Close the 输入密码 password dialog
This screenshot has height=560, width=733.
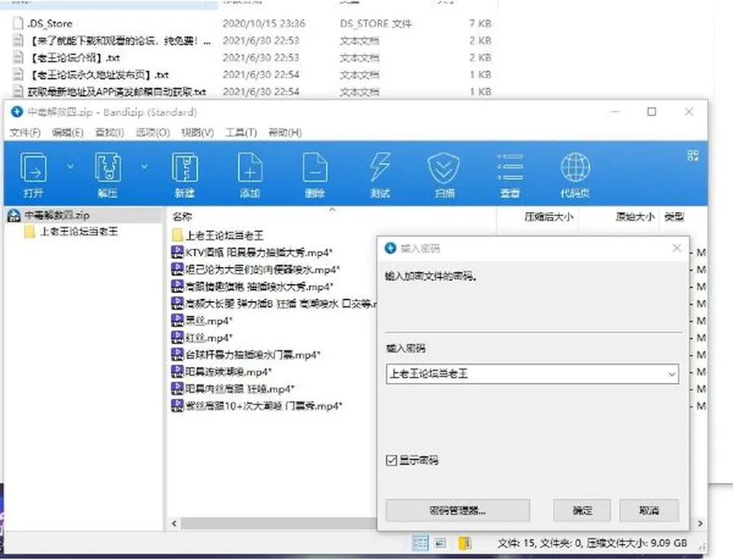[676, 248]
